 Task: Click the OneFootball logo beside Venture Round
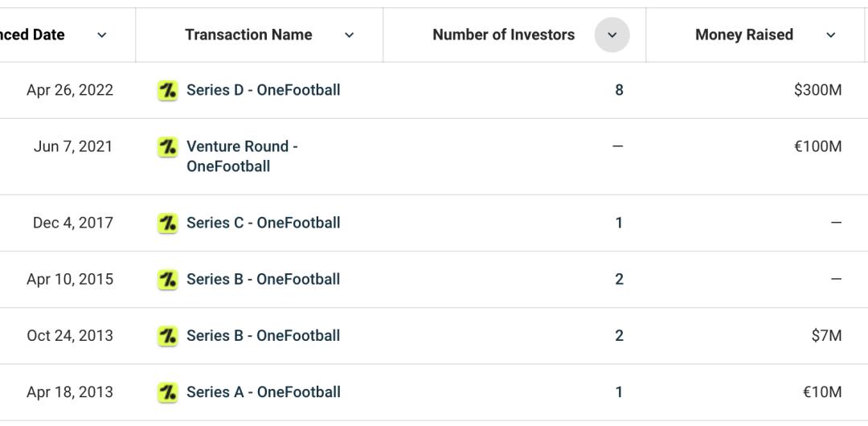167,147
